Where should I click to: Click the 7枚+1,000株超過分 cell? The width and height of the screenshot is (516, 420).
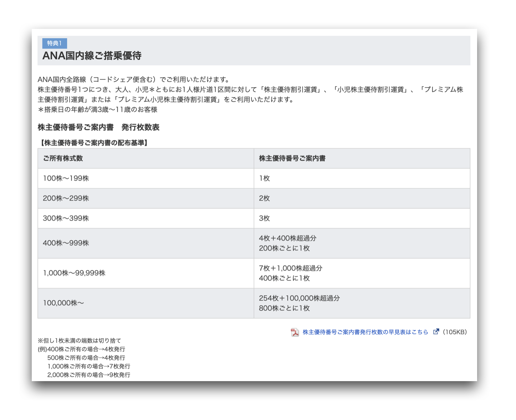coord(362,273)
